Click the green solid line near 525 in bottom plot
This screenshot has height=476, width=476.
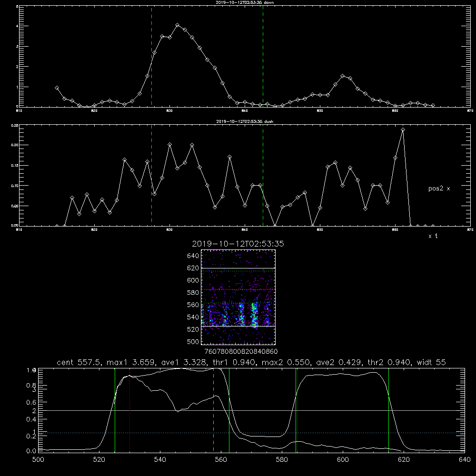tap(115, 410)
